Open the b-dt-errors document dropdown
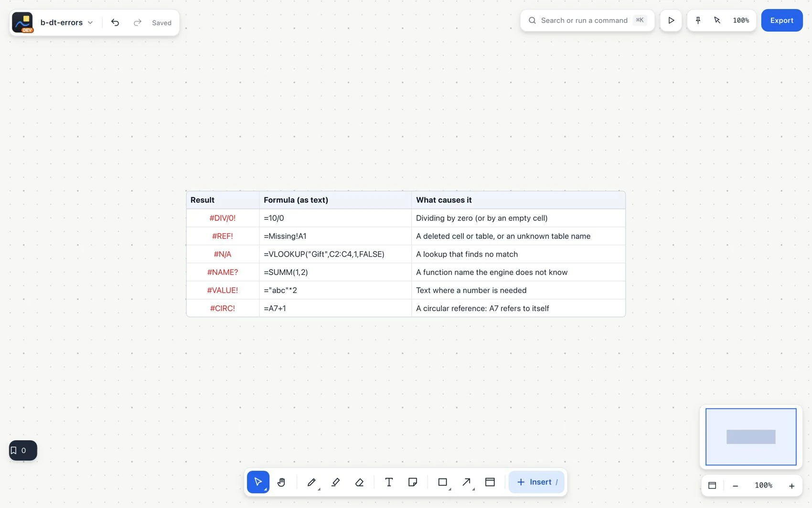The image size is (812, 508). [67, 22]
